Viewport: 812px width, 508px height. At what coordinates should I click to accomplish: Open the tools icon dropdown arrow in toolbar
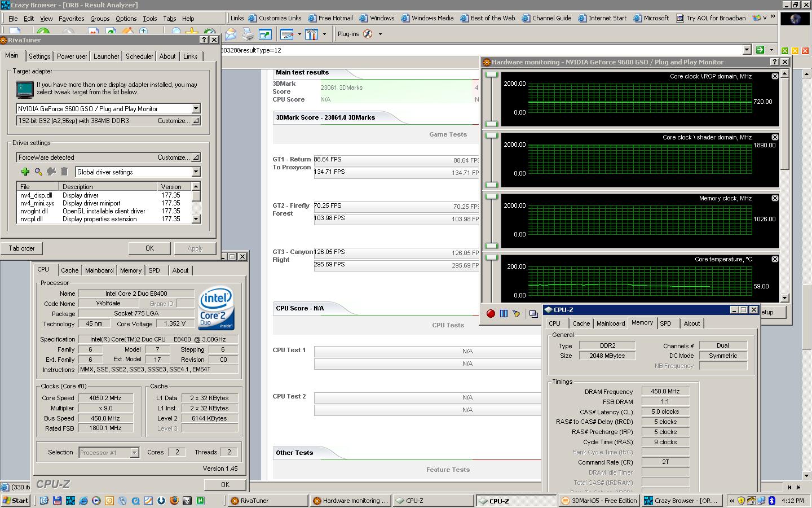coord(324,34)
